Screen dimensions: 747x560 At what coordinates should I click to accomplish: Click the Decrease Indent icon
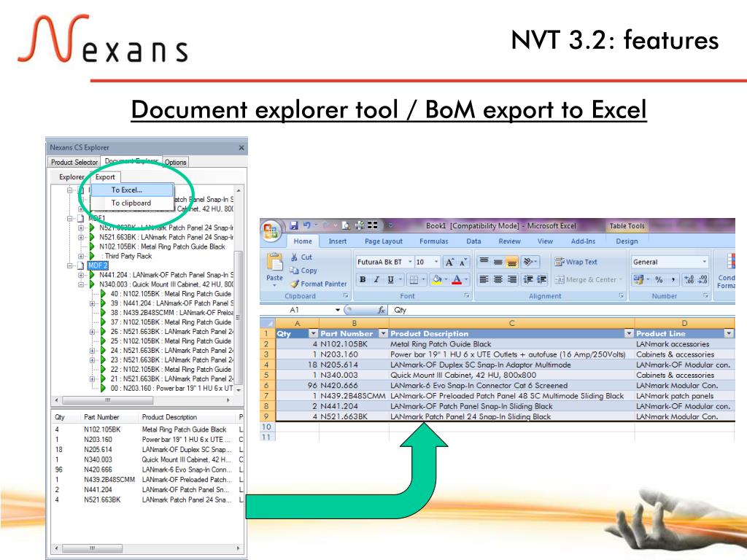pyautogui.click(x=528, y=279)
